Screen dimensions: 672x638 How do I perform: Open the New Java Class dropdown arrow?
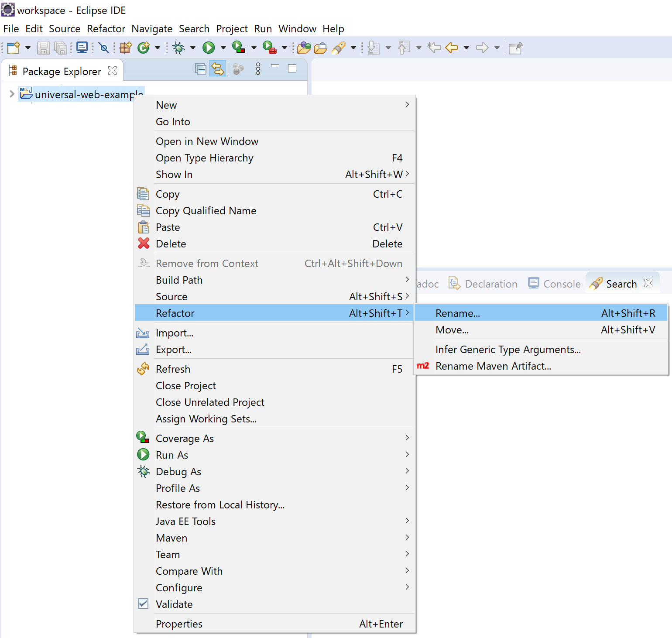coord(158,48)
